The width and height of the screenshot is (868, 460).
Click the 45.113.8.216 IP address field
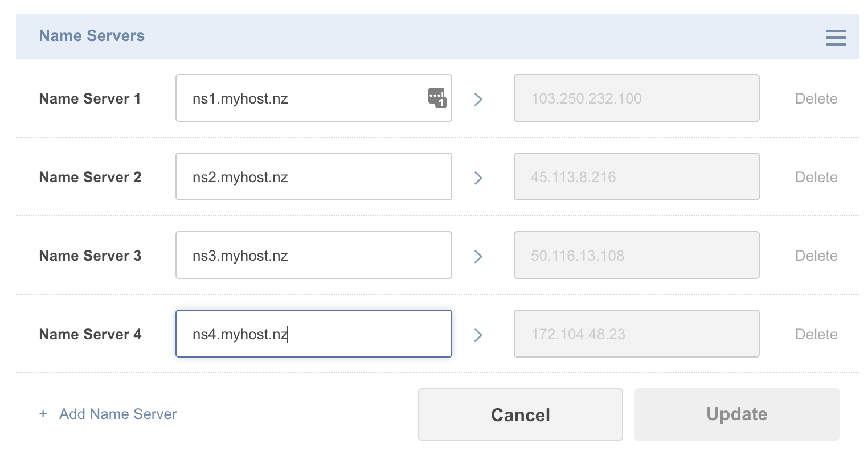(636, 176)
